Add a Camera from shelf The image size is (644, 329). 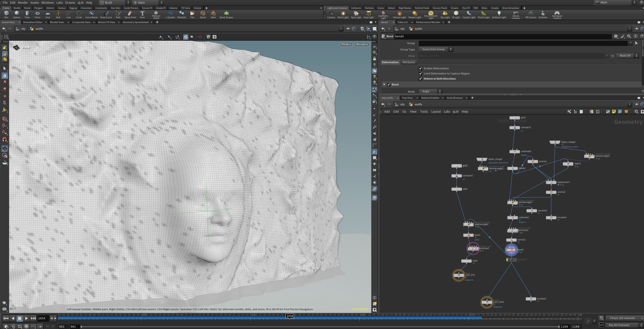[x=331, y=14]
